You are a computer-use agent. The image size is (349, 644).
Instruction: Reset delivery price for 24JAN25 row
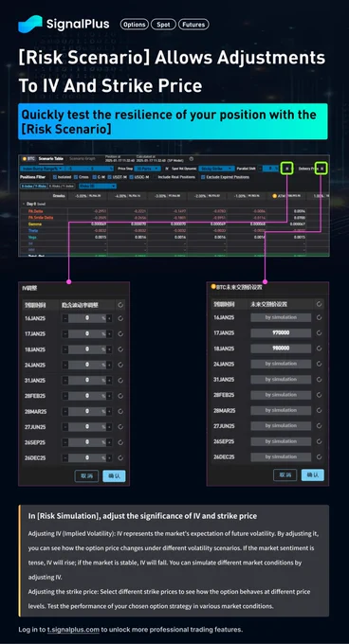coord(320,364)
